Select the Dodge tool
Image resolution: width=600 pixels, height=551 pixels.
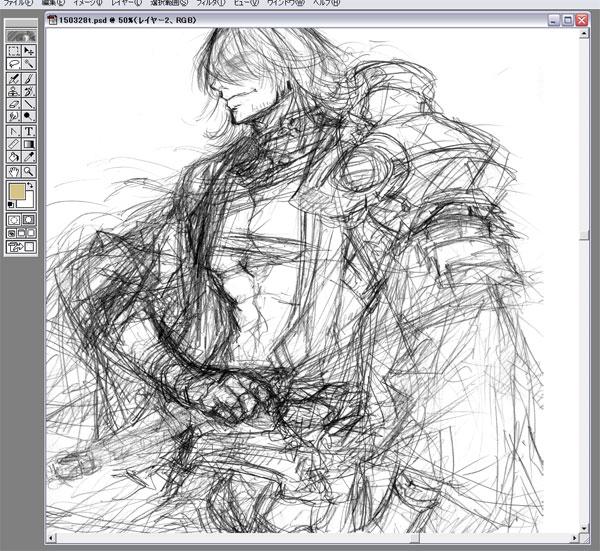click(29, 116)
